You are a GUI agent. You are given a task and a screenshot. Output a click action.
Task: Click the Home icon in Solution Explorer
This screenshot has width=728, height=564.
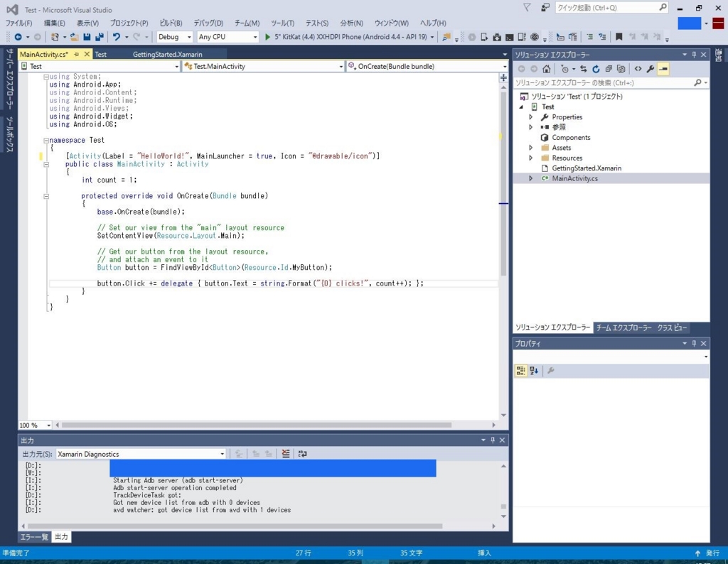pos(547,69)
